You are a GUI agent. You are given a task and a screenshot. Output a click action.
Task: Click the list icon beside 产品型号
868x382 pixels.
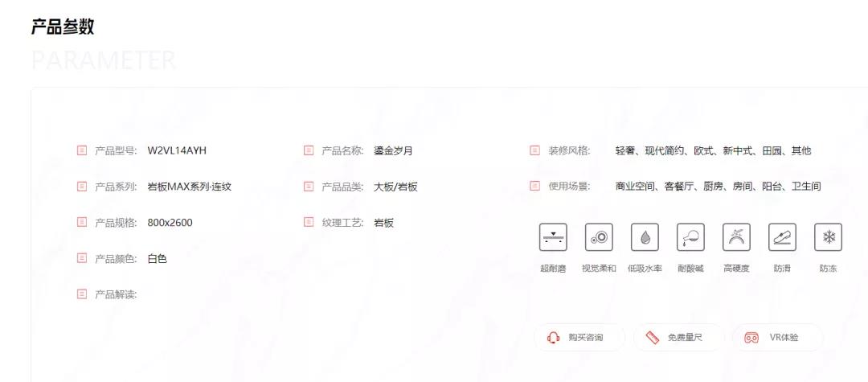coord(81,150)
